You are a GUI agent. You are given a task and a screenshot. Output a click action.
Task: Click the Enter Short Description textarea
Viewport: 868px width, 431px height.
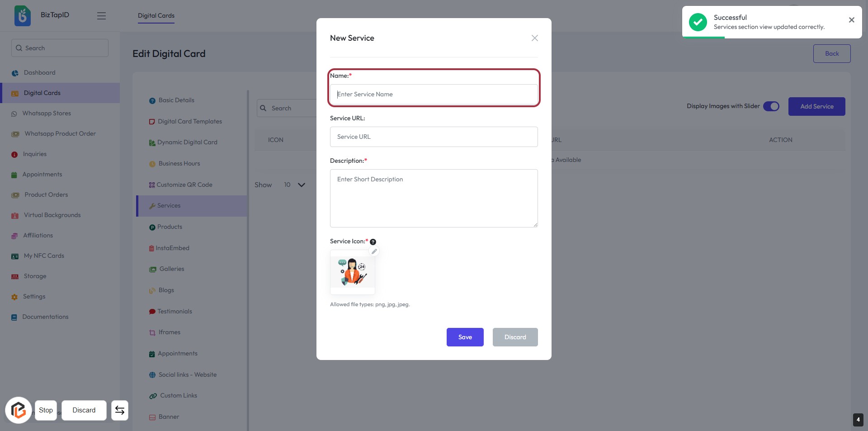tap(434, 198)
